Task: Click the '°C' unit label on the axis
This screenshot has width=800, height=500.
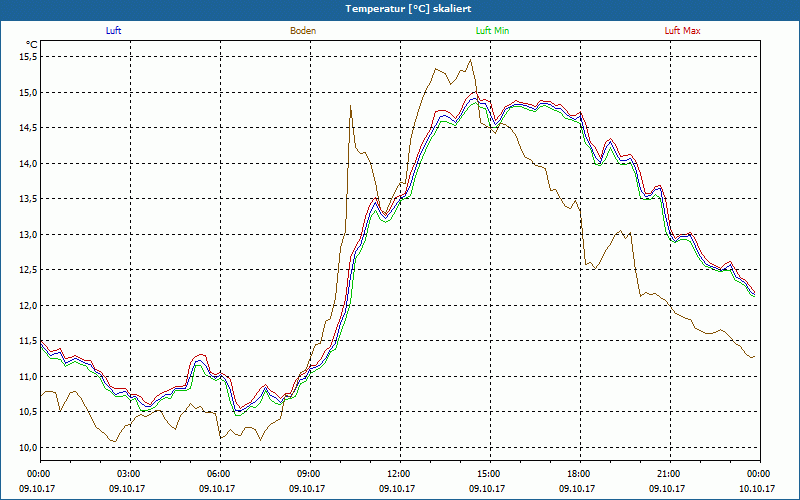Action: 32,45
